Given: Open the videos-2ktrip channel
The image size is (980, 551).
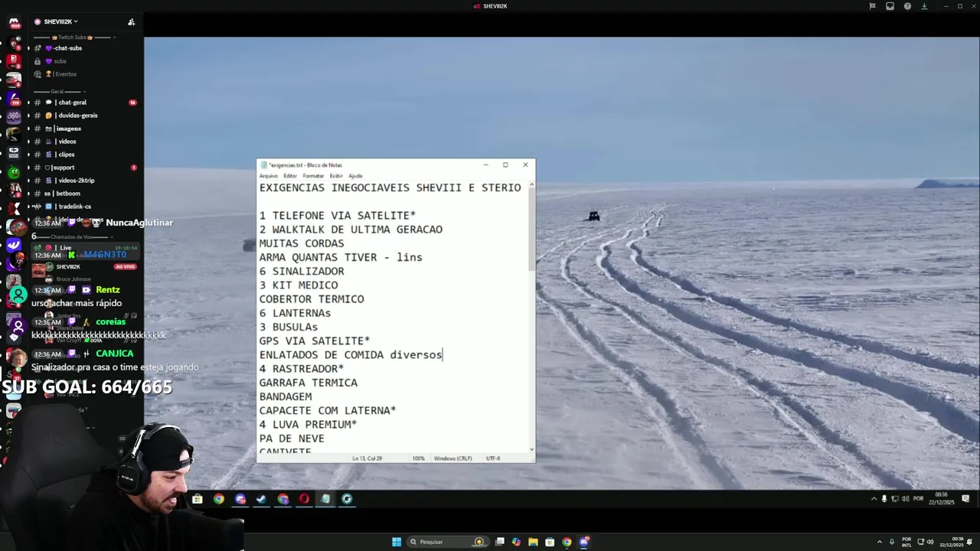Looking at the screenshot, I should click(86, 181).
